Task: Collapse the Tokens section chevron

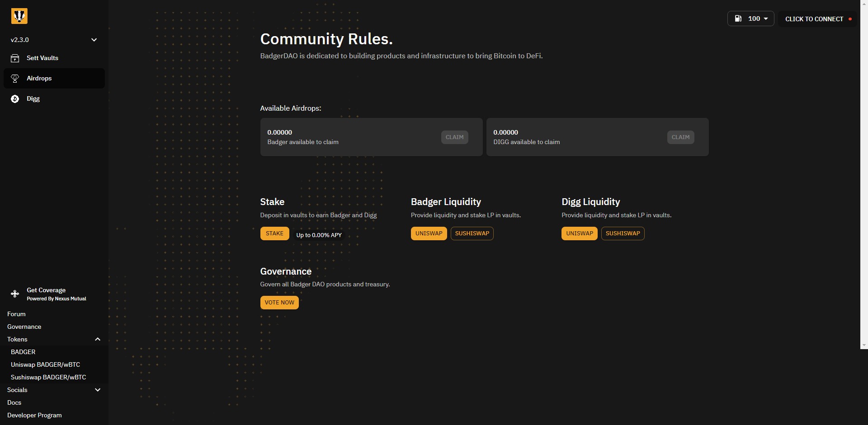Action: [x=98, y=339]
